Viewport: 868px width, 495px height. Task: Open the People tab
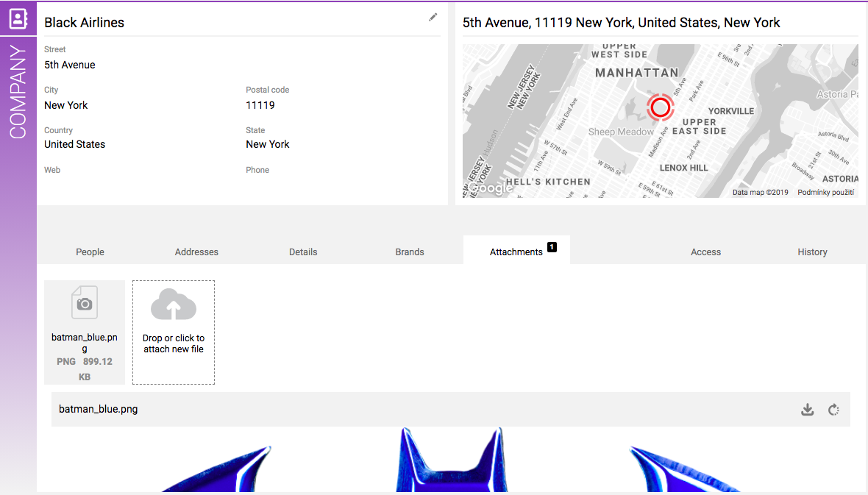point(90,252)
